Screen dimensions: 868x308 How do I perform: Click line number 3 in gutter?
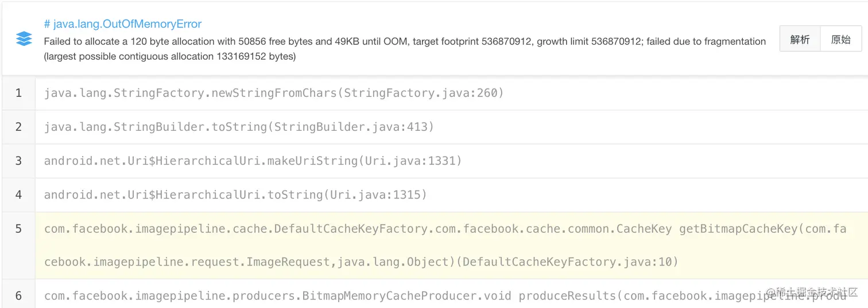[18, 161]
